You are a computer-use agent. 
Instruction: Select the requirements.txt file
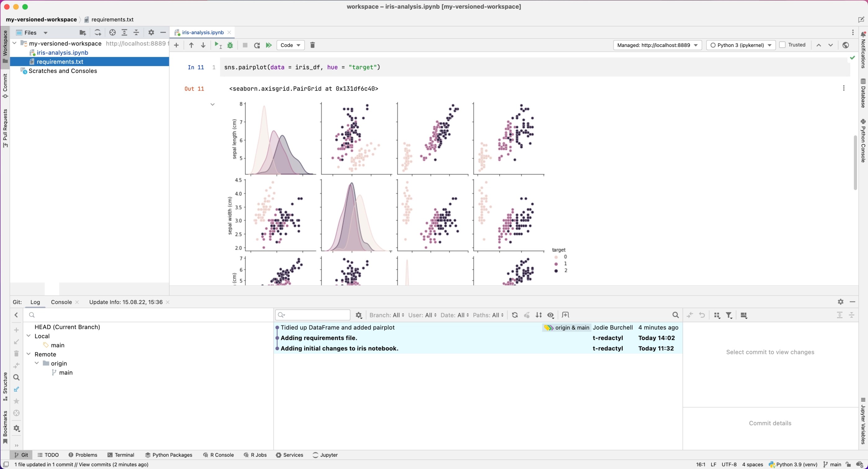[60, 62]
